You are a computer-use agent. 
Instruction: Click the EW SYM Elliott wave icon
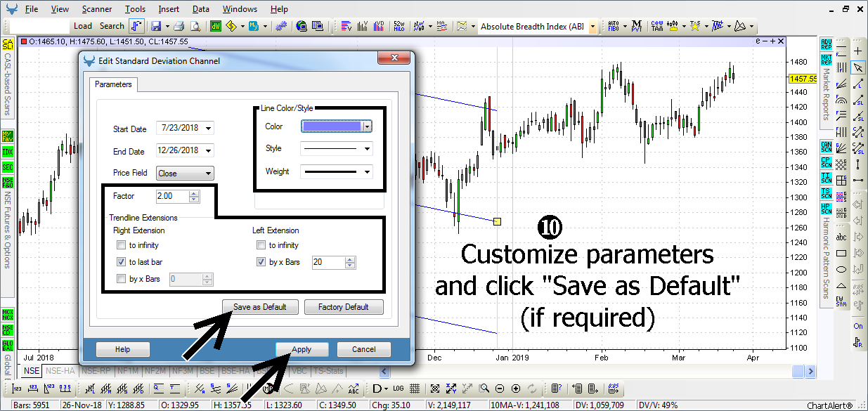[841, 301]
